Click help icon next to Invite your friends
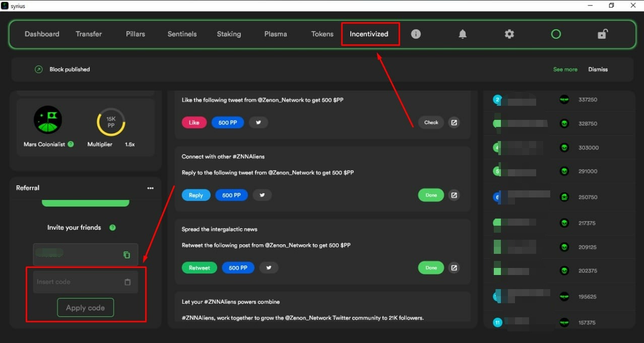Viewport: 644px width, 343px height. point(112,228)
